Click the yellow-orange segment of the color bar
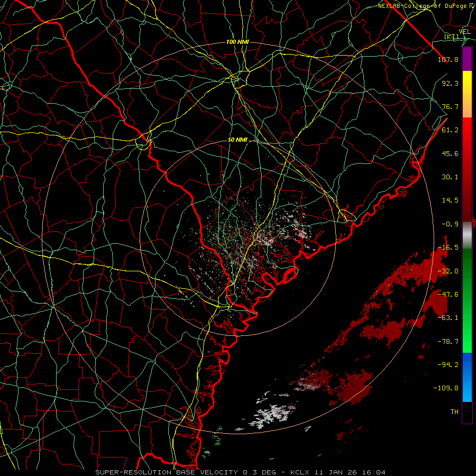 467,94
